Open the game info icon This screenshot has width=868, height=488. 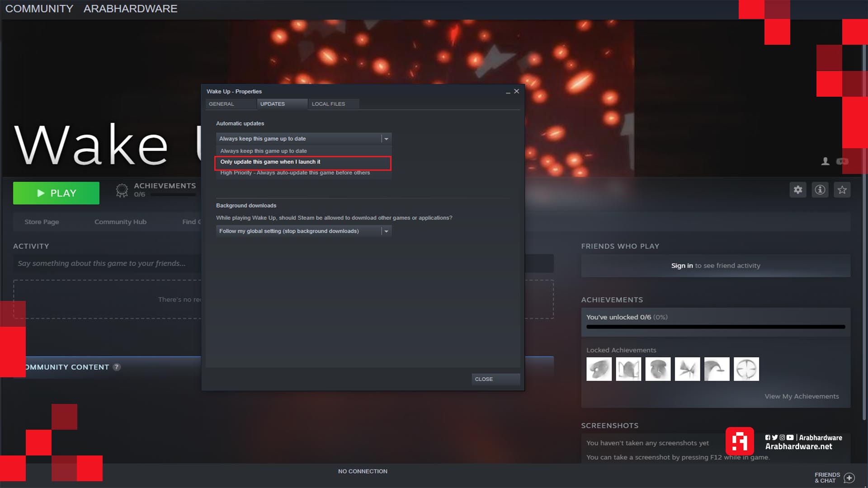[820, 190]
